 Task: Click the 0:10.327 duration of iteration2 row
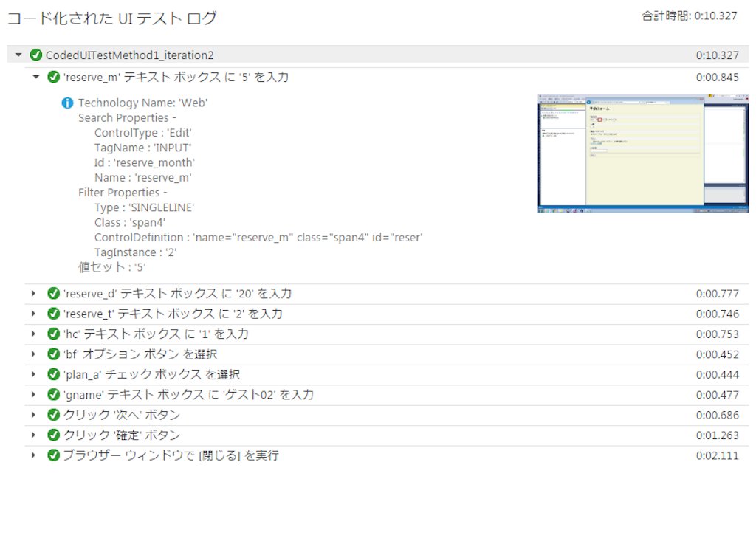click(x=718, y=55)
